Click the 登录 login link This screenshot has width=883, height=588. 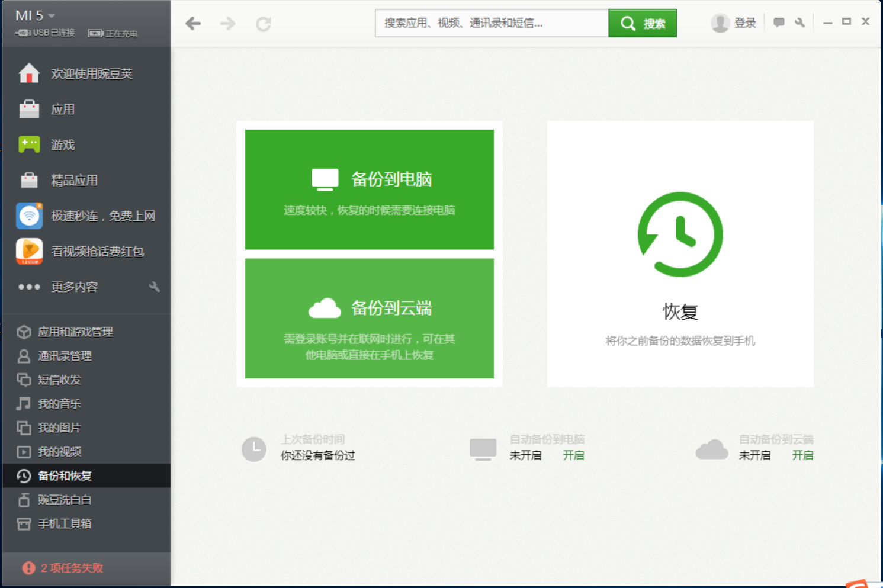tap(745, 23)
